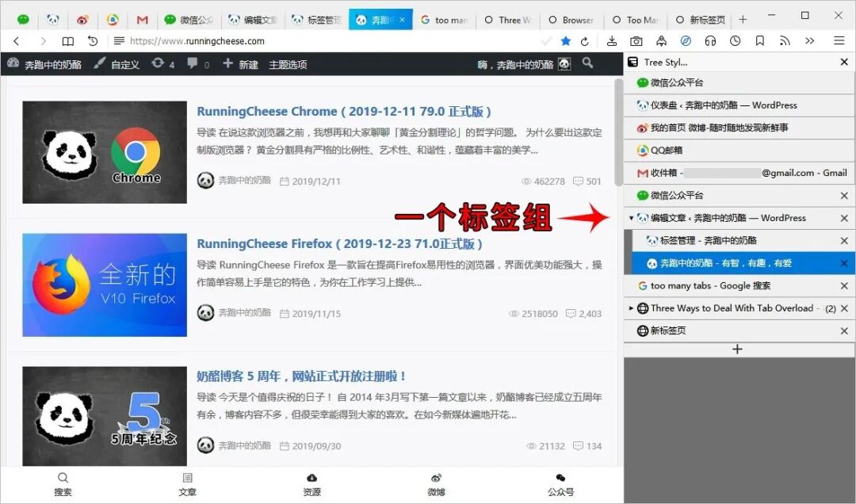Switch to the Three W top tab
This screenshot has height=504, width=856.
pyautogui.click(x=508, y=20)
